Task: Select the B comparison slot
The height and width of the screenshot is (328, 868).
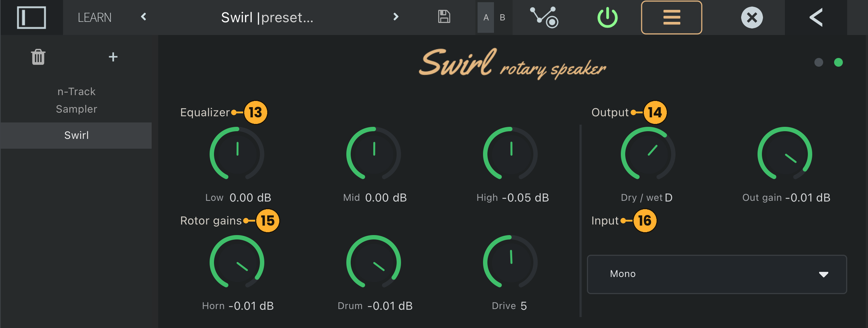Action: tap(502, 17)
